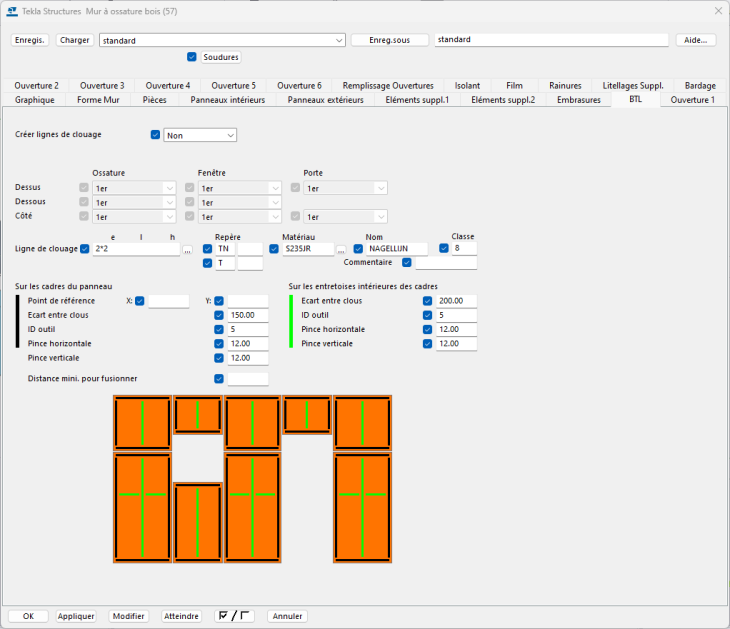Open browse button next to Matériau S235JR
The width and height of the screenshot is (730, 629).
[x=341, y=250]
